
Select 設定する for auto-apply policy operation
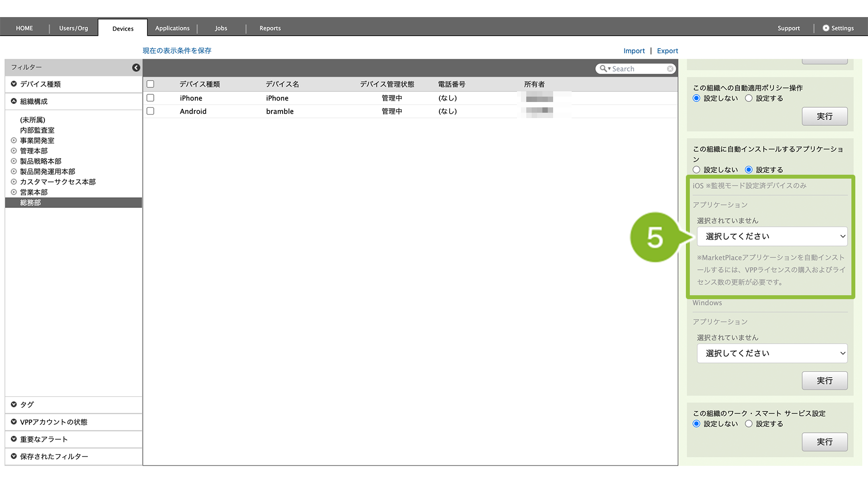click(x=748, y=99)
